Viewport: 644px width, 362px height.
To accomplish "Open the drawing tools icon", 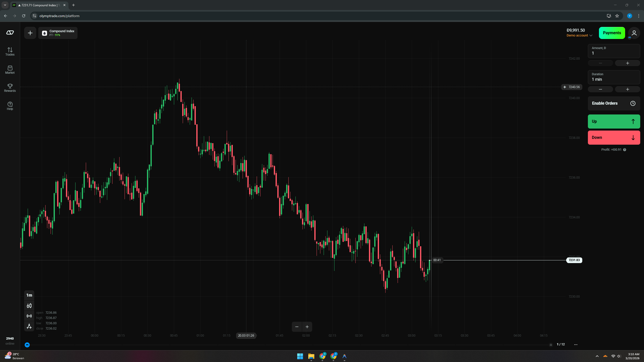I will coord(29,326).
